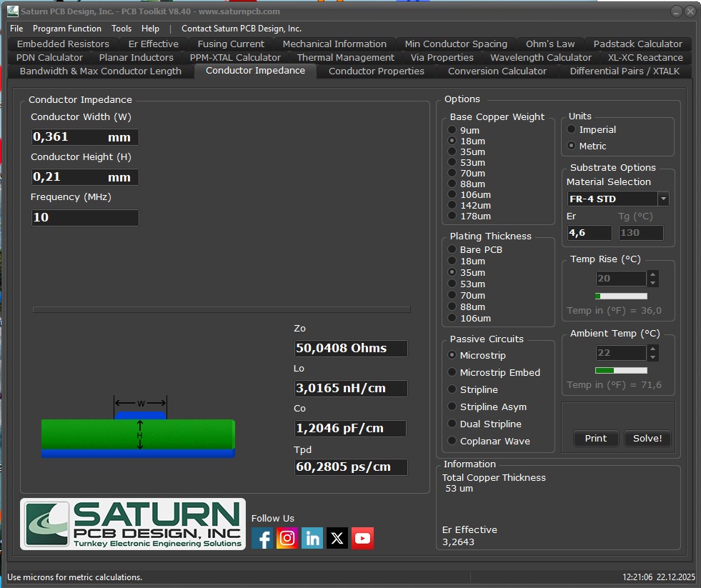Open the Instagram social icon

pyautogui.click(x=287, y=538)
